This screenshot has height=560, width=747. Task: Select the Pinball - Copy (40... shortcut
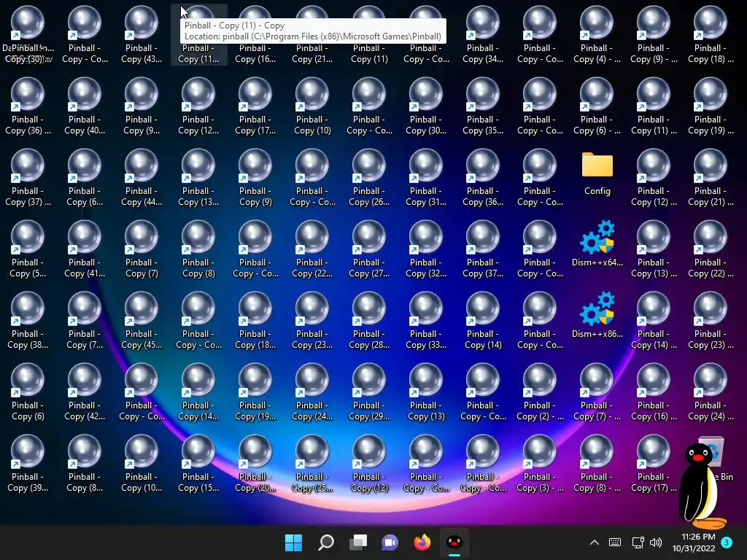pos(85,106)
